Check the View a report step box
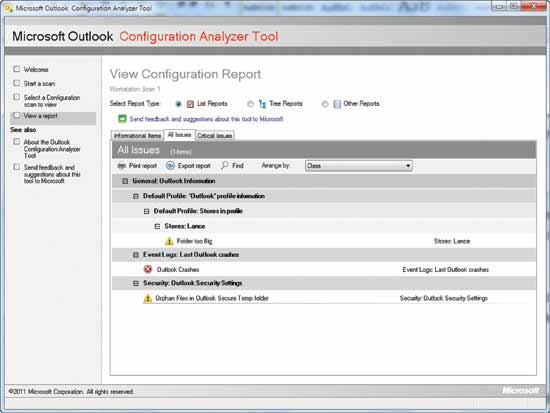550x413 pixels. (16, 115)
